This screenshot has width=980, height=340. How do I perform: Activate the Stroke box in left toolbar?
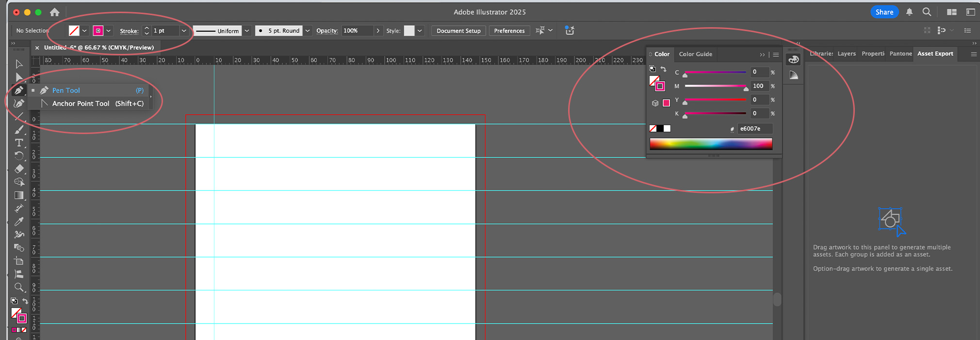22,319
